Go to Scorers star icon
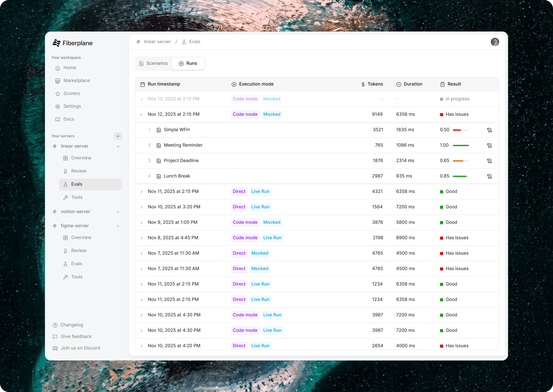Image resolution: width=553 pixels, height=392 pixels. (58, 94)
